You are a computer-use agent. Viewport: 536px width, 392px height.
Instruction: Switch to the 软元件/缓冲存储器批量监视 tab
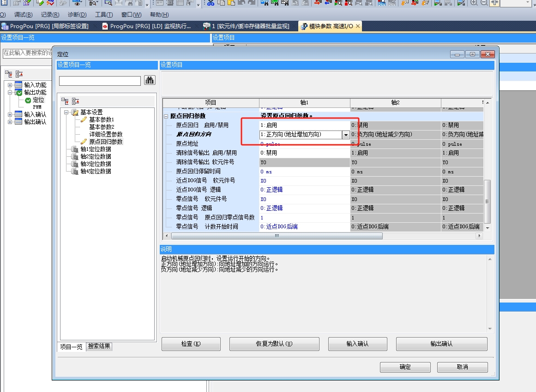click(250, 26)
